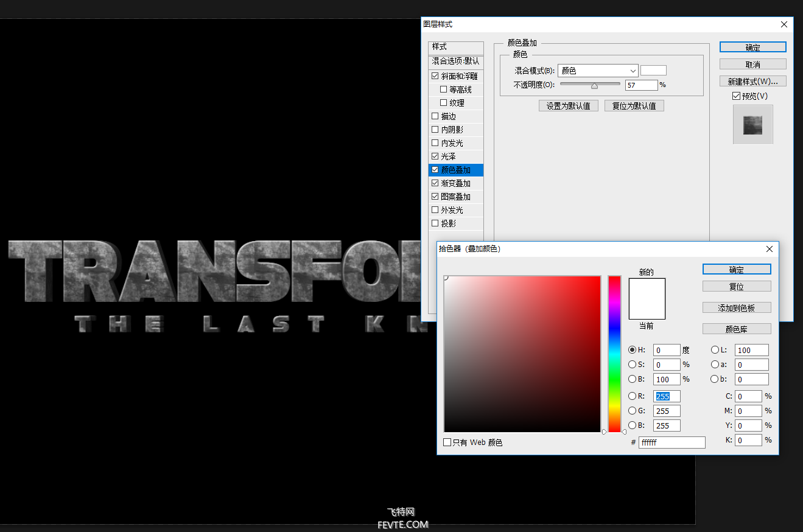Open 混合选项:默认 settings
Image resolution: width=803 pixels, height=532 pixels.
pos(456,61)
